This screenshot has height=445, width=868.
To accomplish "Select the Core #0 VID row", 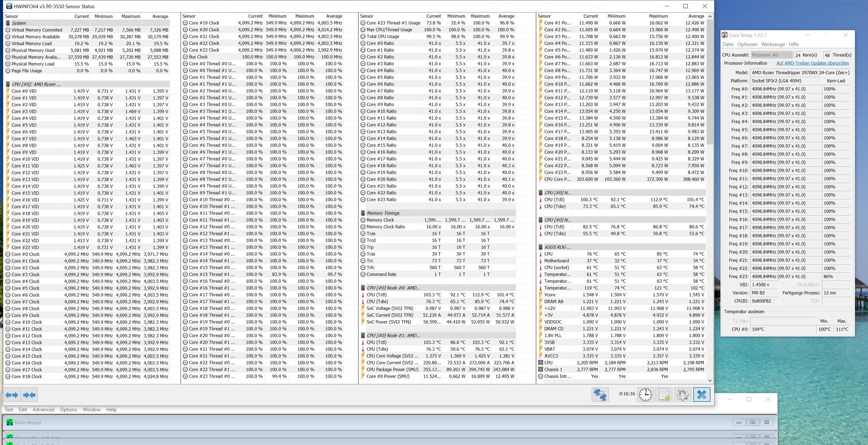I will point(87,91).
